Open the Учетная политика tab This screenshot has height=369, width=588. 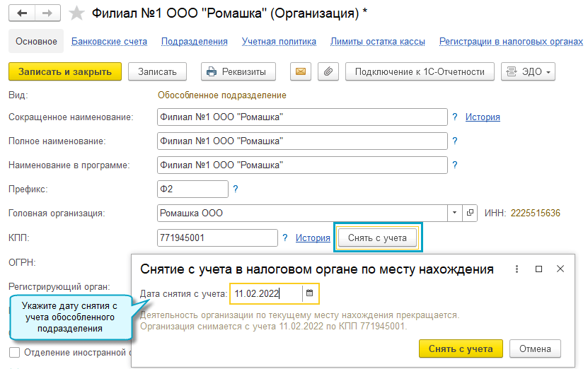(279, 42)
